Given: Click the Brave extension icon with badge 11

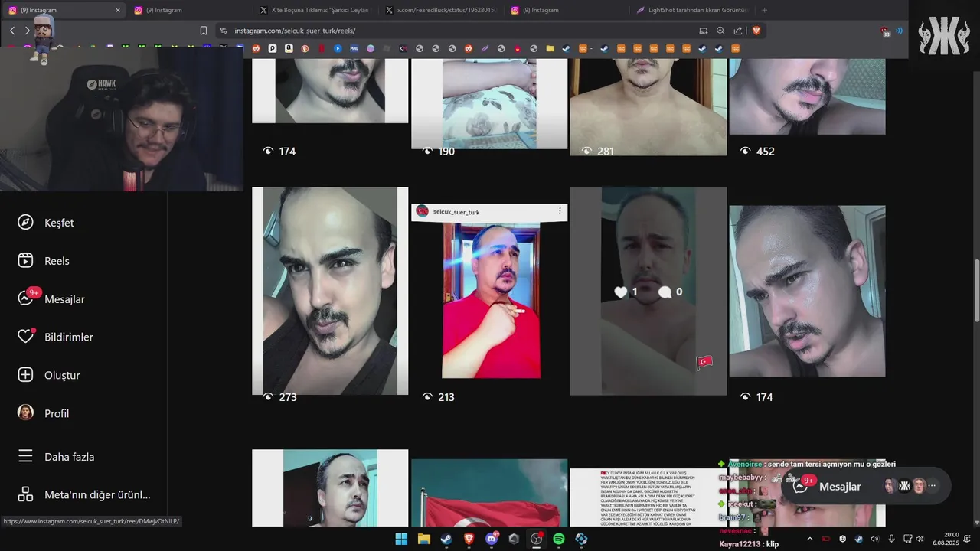Looking at the screenshot, I should point(886,31).
